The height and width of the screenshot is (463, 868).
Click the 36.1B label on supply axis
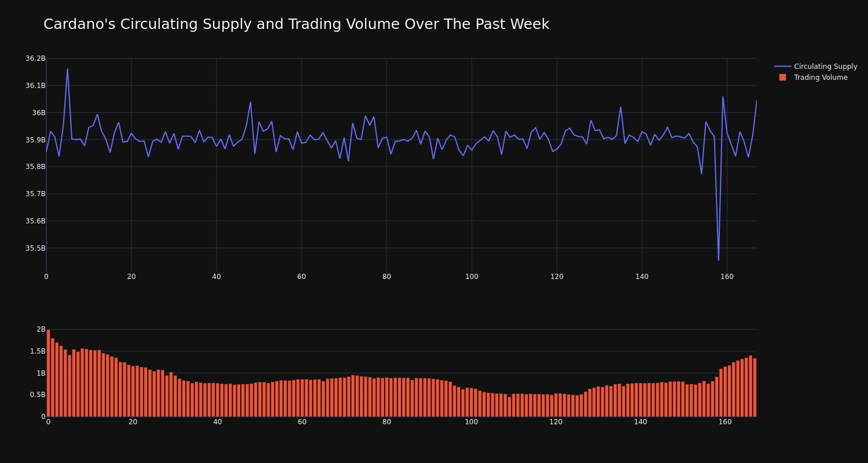[x=35, y=86]
